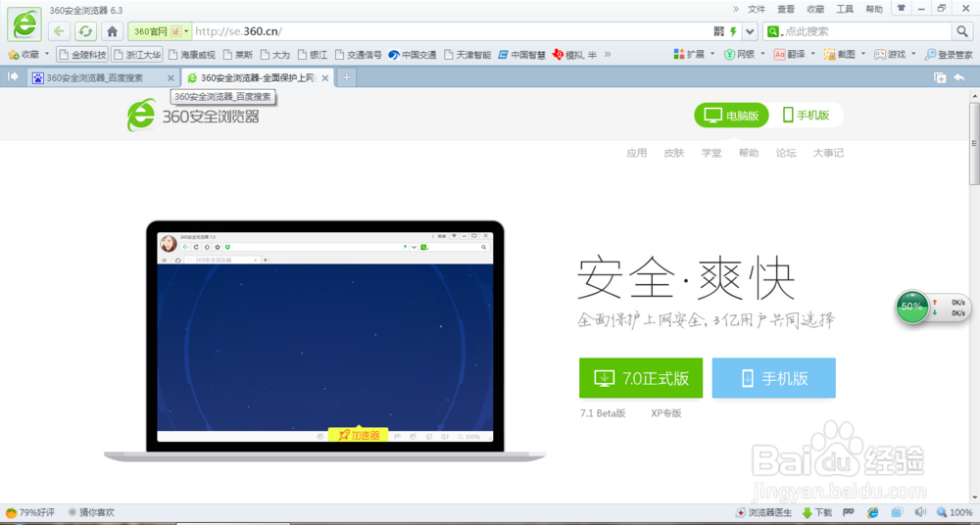
Task: Toggle the sidebar arrow left of tabs
Action: pos(13,76)
